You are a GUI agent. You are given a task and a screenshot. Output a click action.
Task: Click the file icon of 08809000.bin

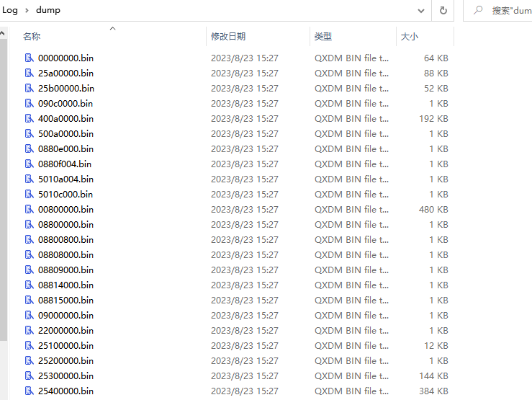point(30,270)
